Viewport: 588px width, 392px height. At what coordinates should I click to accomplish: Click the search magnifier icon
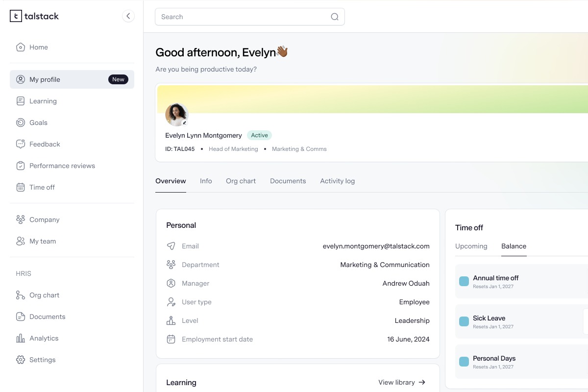point(335,17)
